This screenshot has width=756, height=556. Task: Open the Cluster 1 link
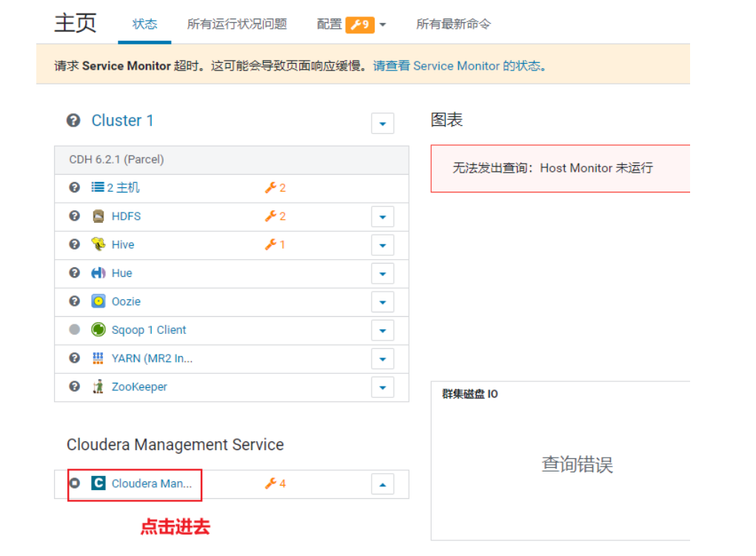point(122,120)
